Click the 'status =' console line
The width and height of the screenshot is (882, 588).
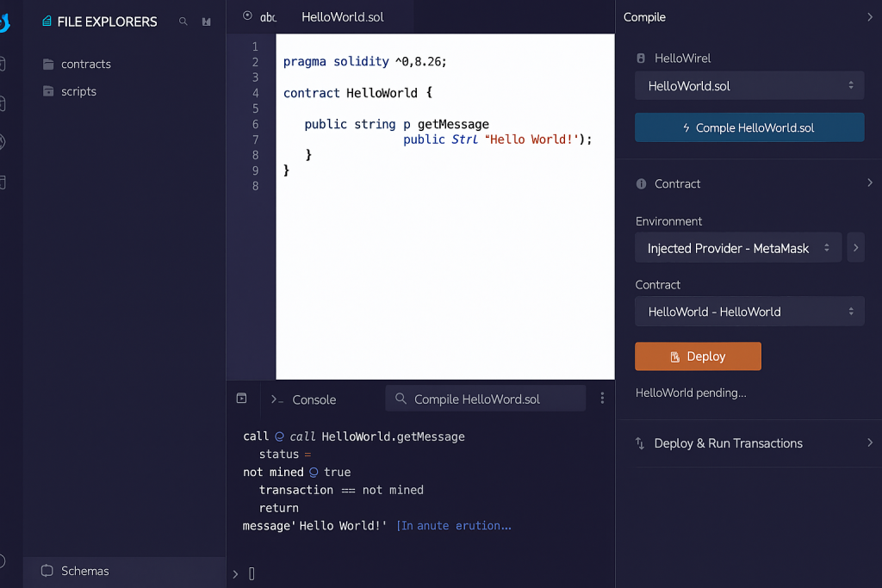284,455
